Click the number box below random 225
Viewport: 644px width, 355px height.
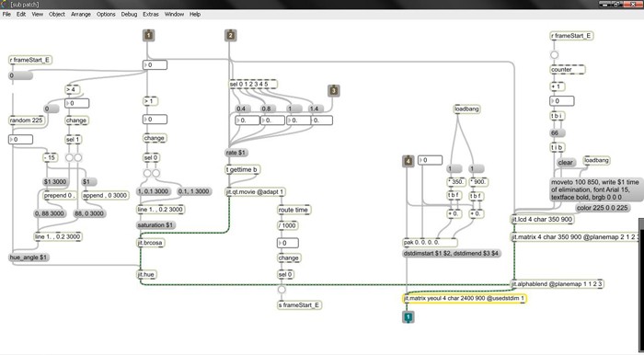pos(20,140)
